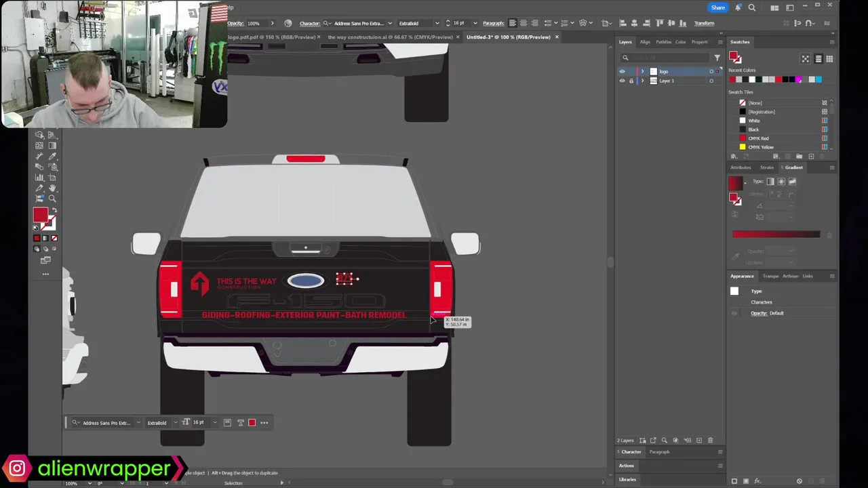Open the search magnifier in title bar
Screen dimensions: 868x488
pos(752,7)
